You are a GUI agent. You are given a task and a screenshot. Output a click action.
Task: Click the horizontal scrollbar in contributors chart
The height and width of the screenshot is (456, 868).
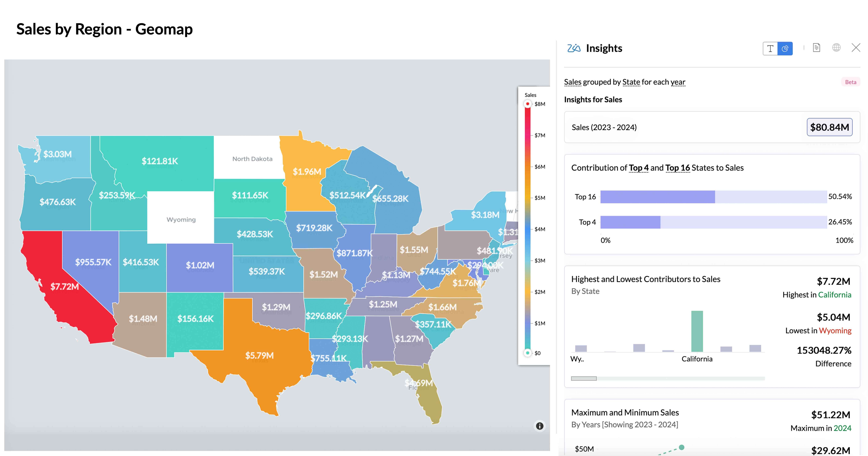click(584, 379)
